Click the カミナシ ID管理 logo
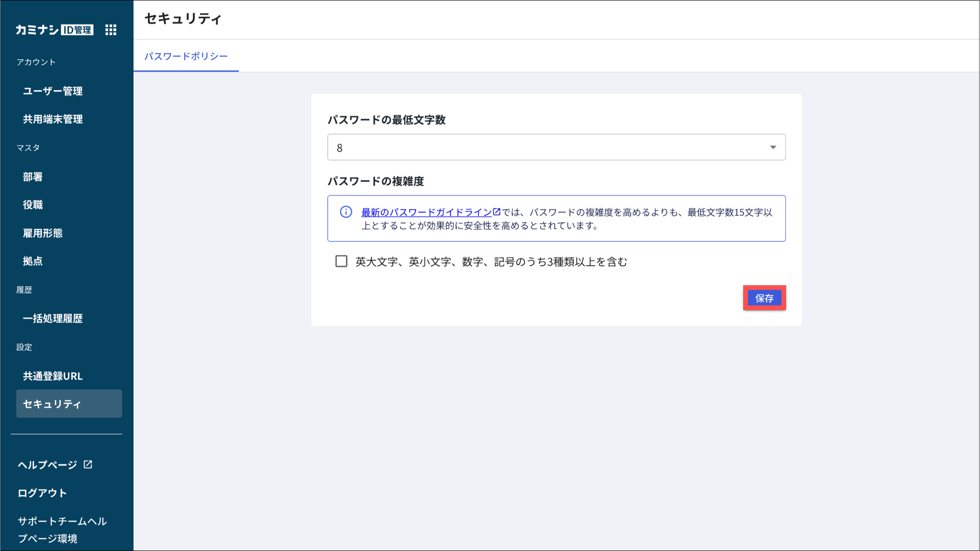 [x=54, y=30]
